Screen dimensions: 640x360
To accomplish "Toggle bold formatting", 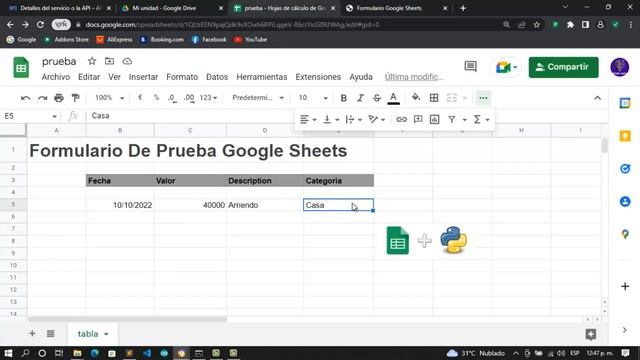I will (x=344, y=98).
